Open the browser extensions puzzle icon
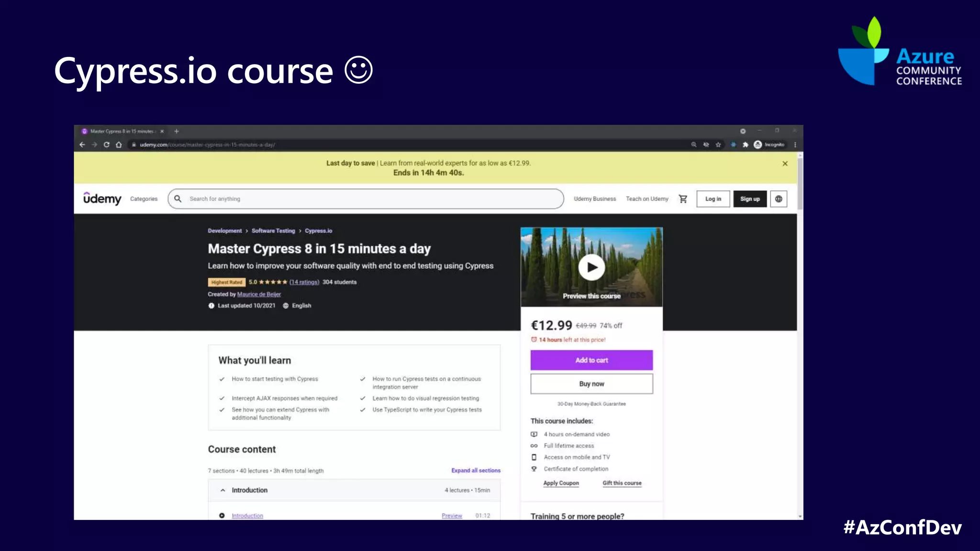Viewport: 980px width, 551px height. point(745,144)
